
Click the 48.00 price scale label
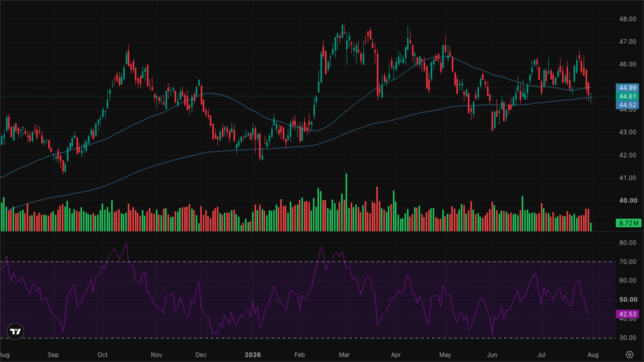click(627, 19)
